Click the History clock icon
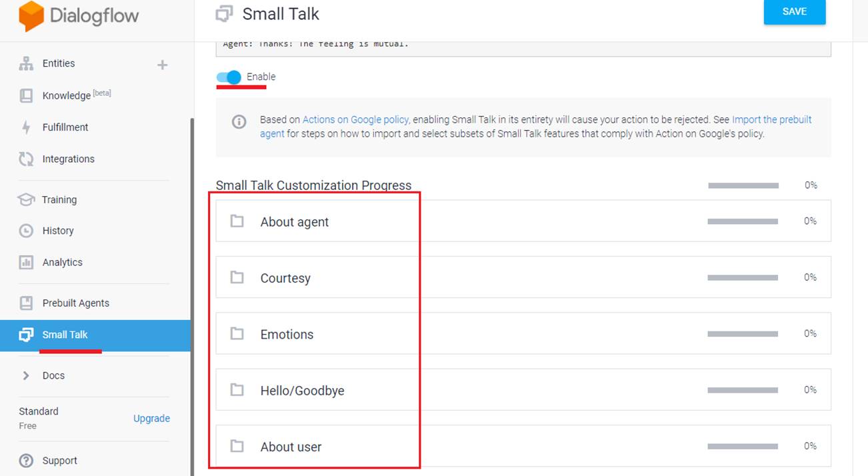 click(x=26, y=231)
